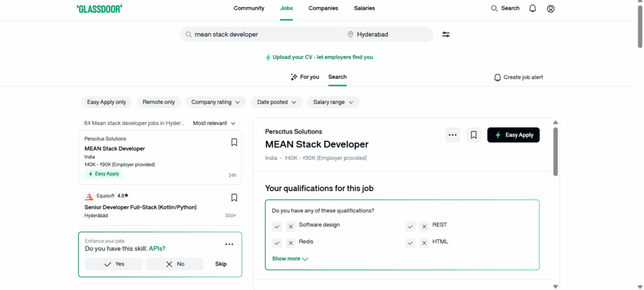Image resolution: width=644 pixels, height=290 pixels.
Task: Click the page vertical scrollbar thumb
Action: click(x=640, y=26)
